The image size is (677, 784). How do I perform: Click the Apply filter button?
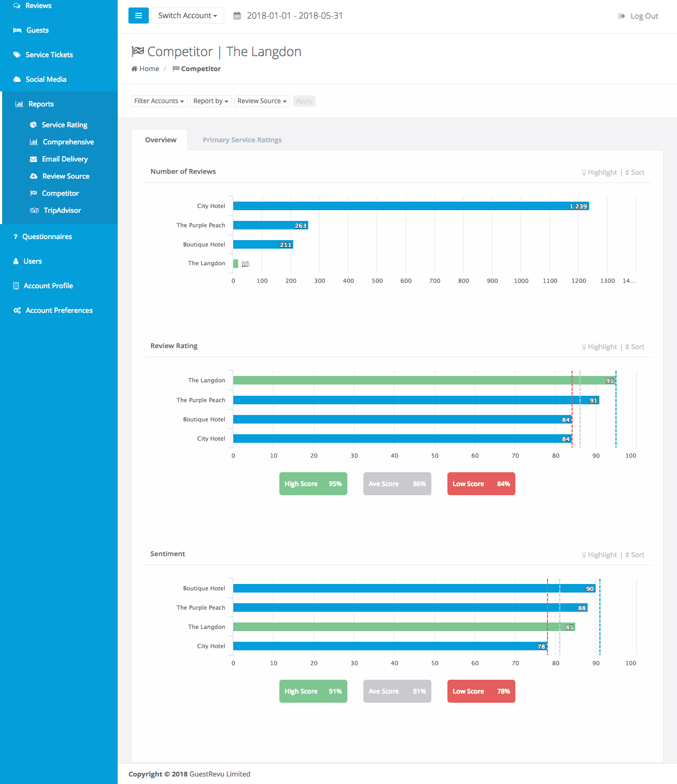pyautogui.click(x=304, y=101)
